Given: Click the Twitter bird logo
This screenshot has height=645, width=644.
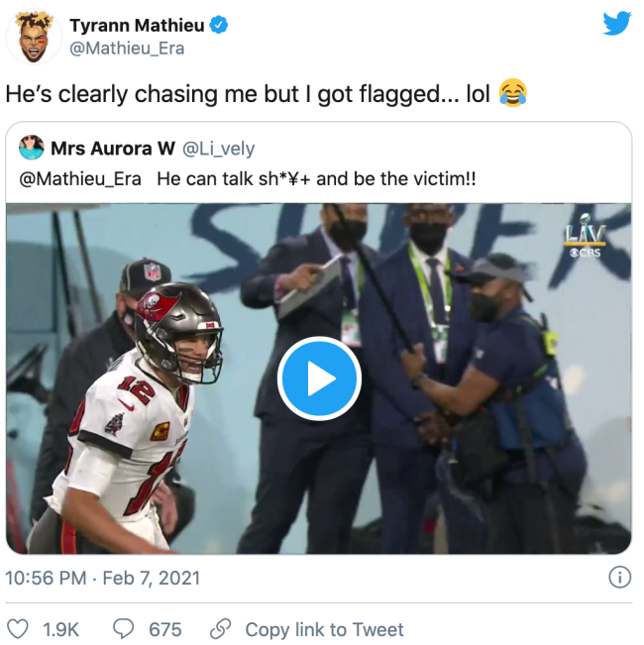Looking at the screenshot, I should (x=616, y=25).
